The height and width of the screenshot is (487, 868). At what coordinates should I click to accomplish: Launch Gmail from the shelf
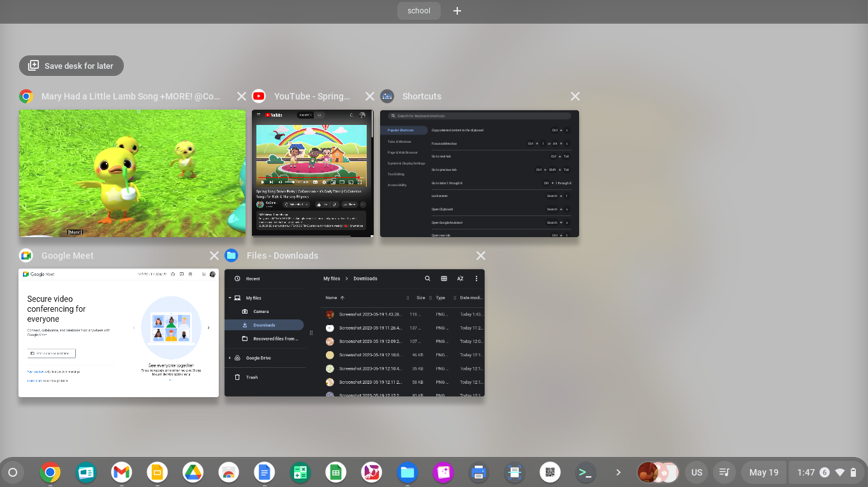tap(121, 472)
